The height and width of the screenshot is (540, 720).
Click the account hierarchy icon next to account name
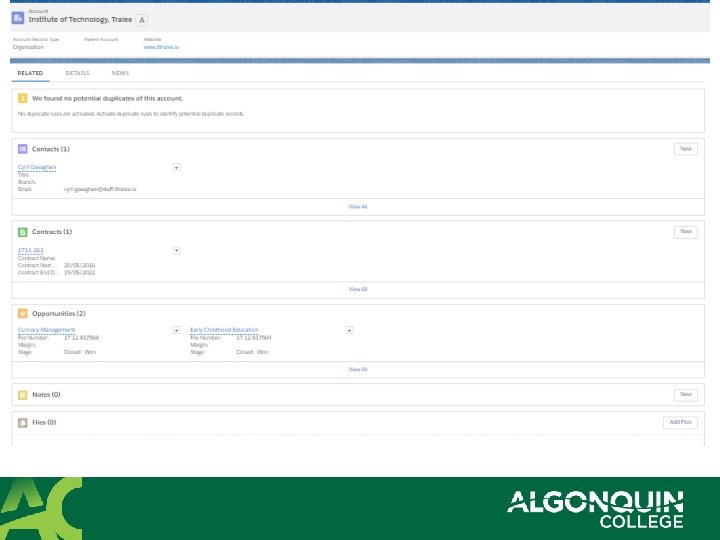click(142, 20)
